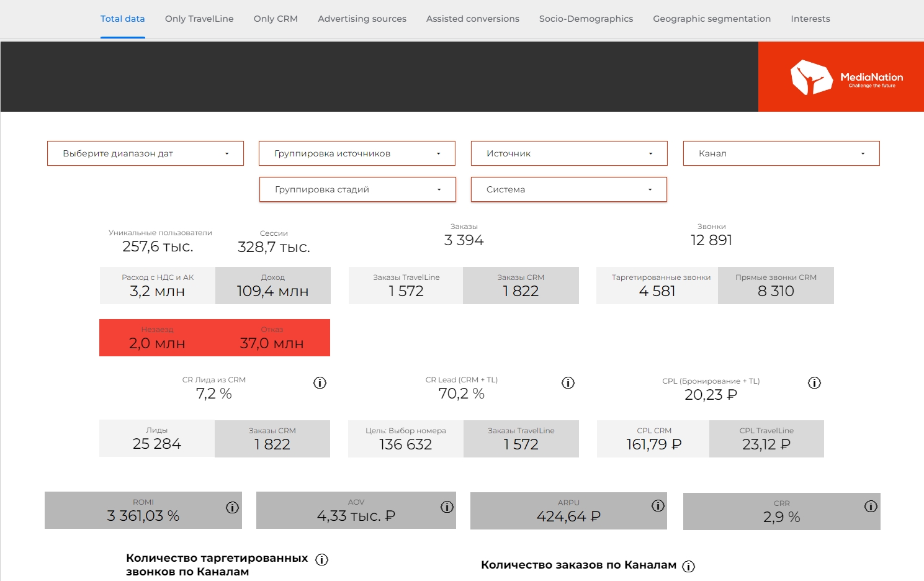Open the Only CRM tab

276,19
